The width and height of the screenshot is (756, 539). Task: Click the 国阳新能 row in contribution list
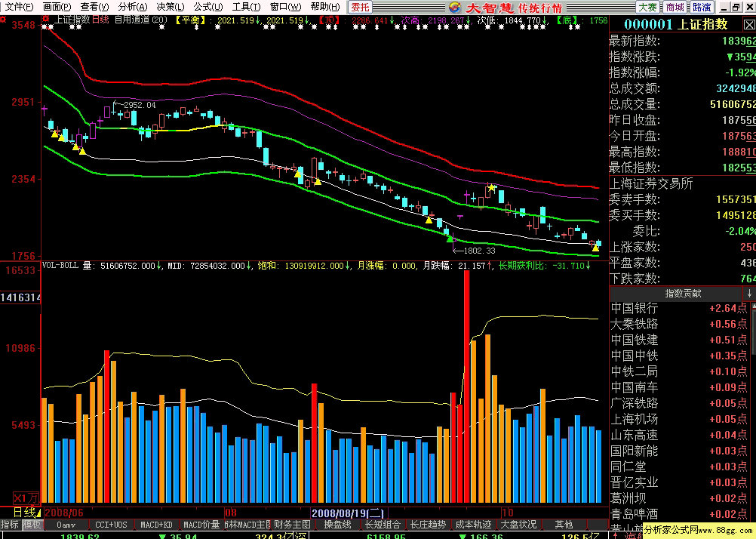click(x=679, y=451)
